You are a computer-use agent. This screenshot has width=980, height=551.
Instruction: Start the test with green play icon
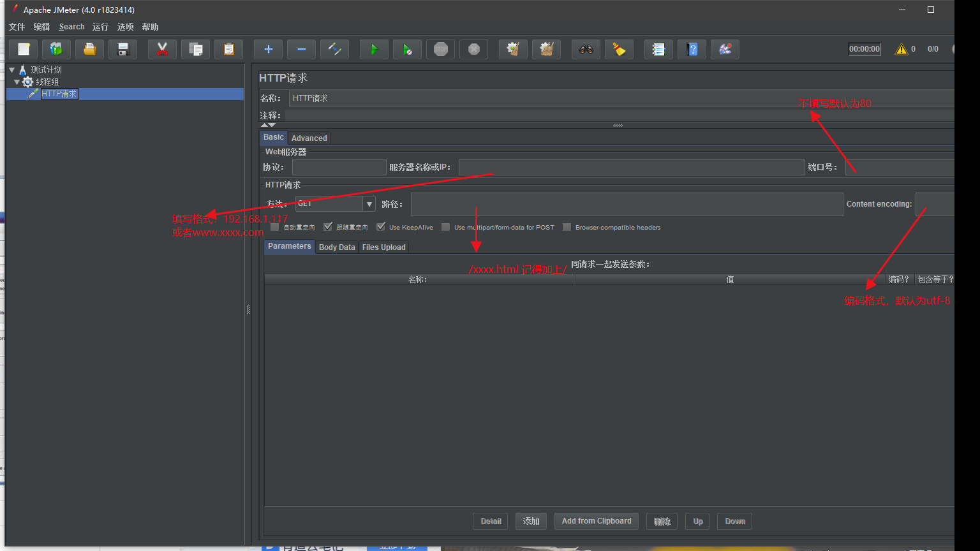[375, 49]
